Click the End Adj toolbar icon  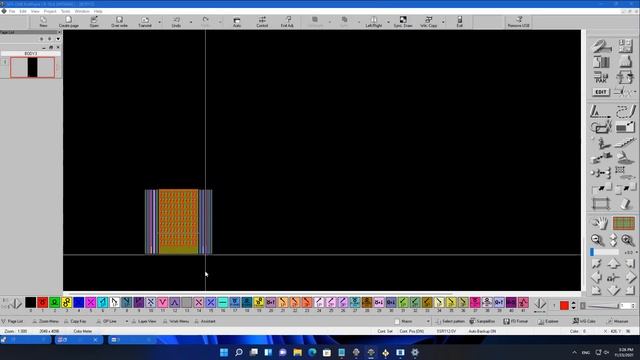click(287, 22)
